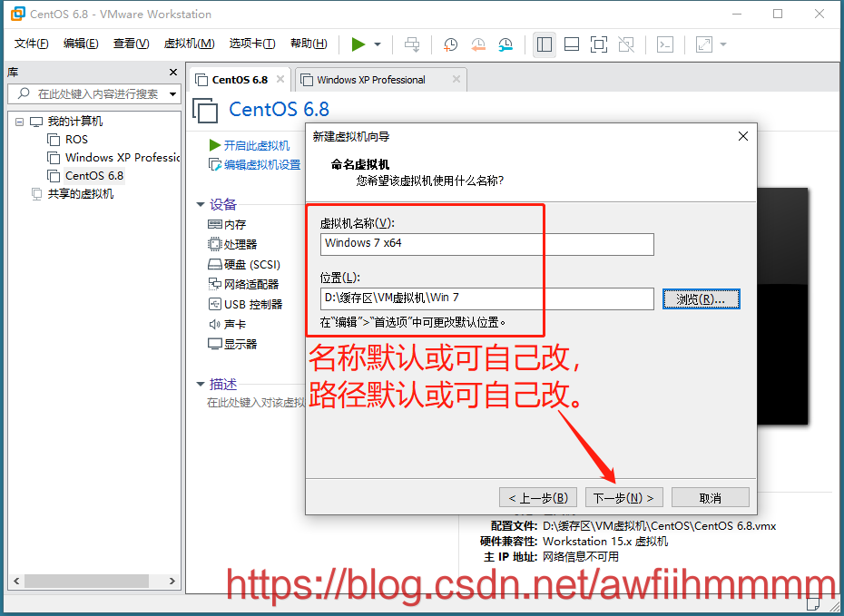Viewport: 844px width, 616px height.
Task: Select Windows XP Professional in library tree
Action: coord(123,158)
